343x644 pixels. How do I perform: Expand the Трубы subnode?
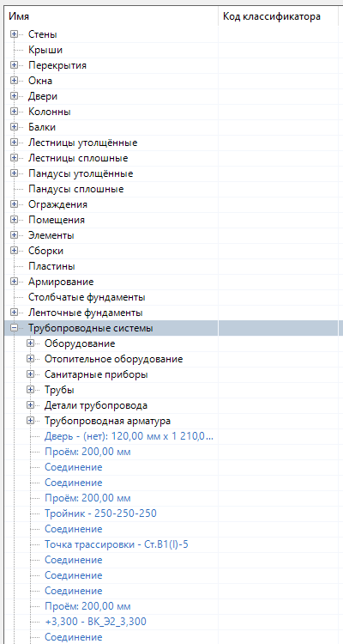(30, 390)
